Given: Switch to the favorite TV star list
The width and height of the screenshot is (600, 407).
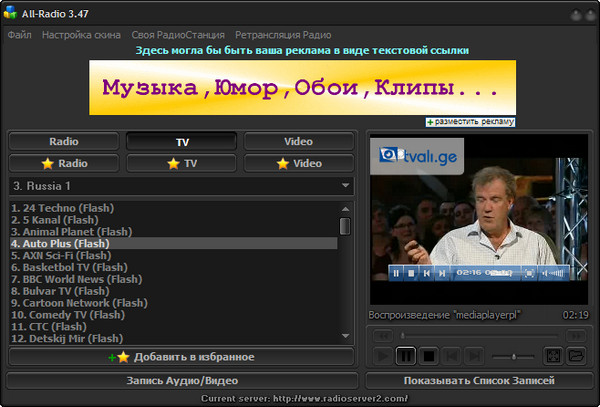Looking at the screenshot, I should [181, 163].
